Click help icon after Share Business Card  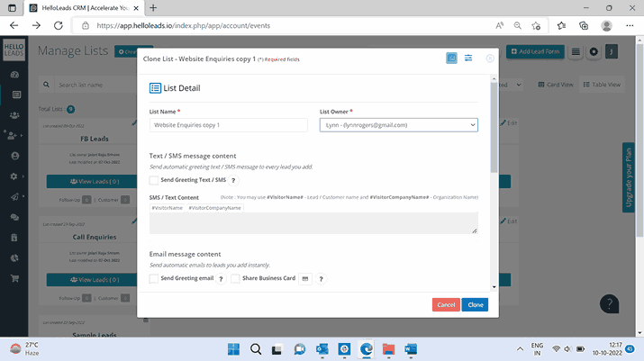point(321,279)
